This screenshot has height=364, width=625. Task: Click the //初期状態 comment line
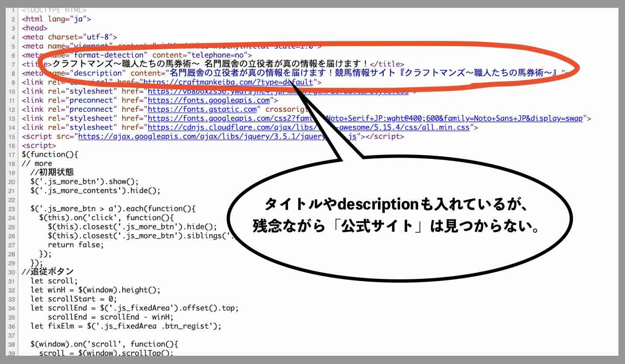pyautogui.click(x=52, y=173)
